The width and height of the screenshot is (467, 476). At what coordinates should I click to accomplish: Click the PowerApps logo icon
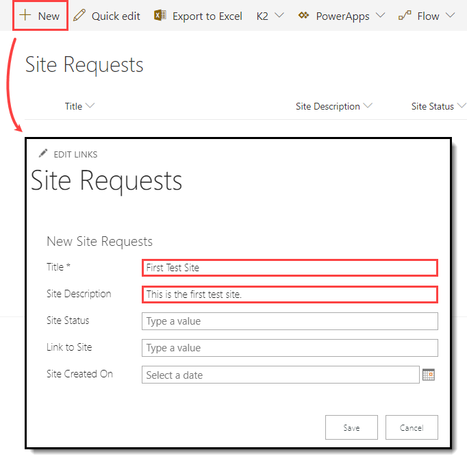[304, 15]
